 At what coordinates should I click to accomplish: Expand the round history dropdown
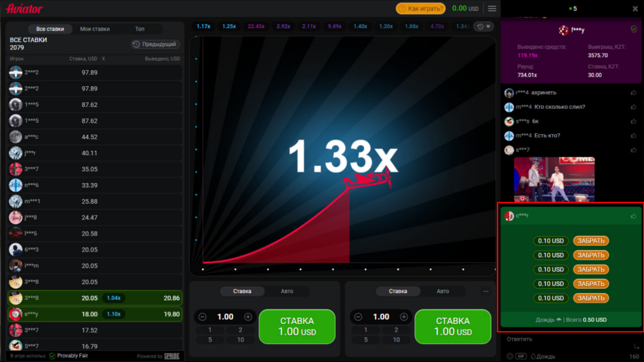(483, 26)
